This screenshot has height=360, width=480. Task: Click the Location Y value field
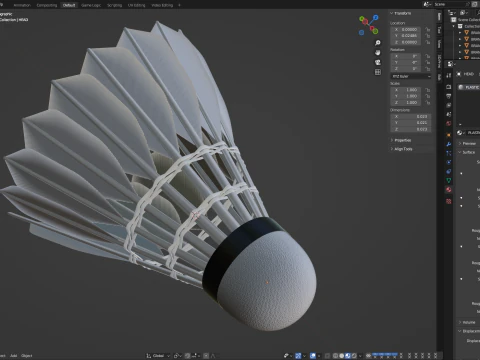[x=406, y=36]
